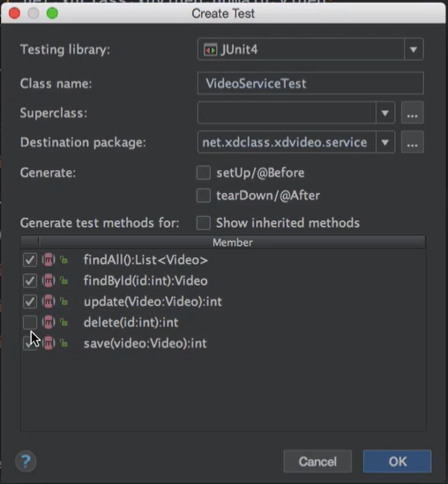Expand the Destination package dropdown arrow
The width and height of the screenshot is (448, 484).
pos(385,142)
